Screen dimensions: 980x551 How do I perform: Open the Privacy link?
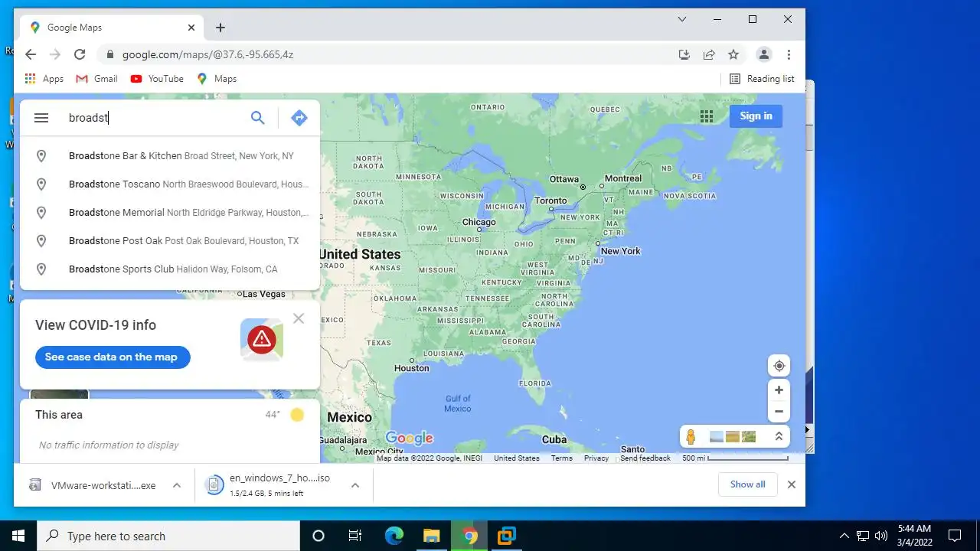[596, 458]
